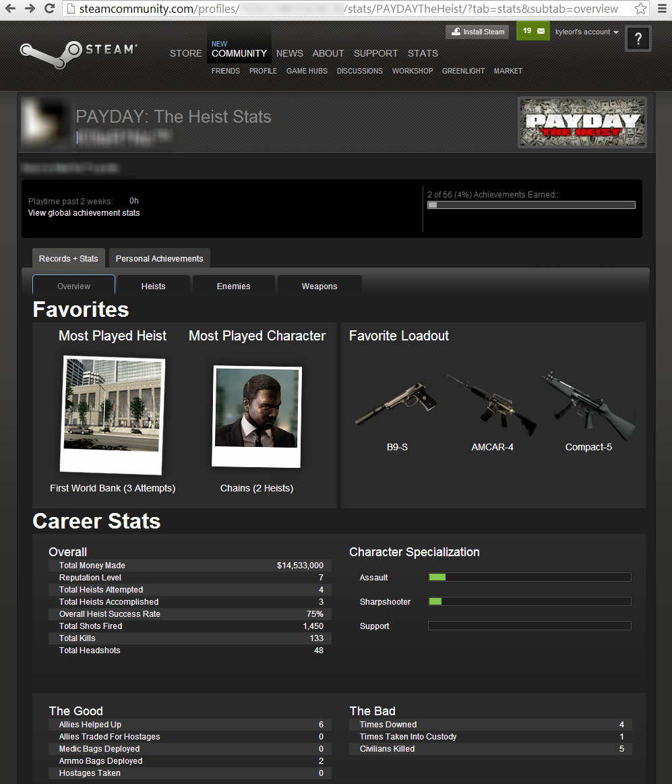Open the NEWS menu item
Image resolution: width=672 pixels, height=784 pixels.
pos(290,53)
